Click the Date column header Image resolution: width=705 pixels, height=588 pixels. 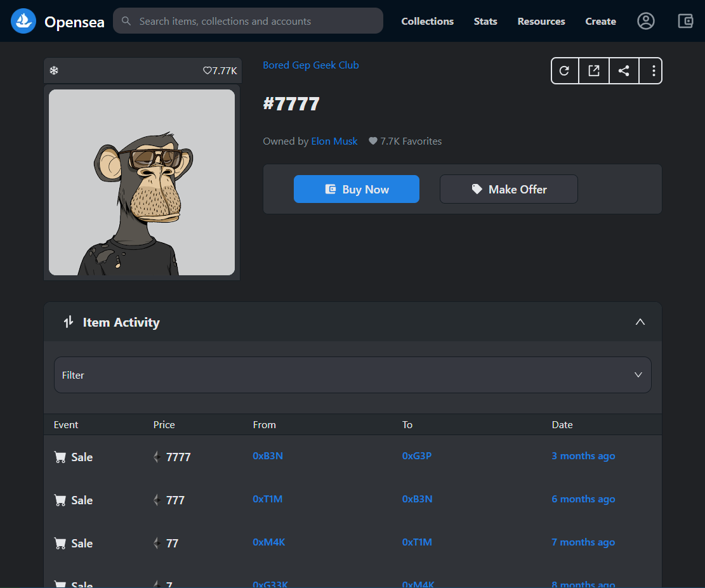pos(562,425)
